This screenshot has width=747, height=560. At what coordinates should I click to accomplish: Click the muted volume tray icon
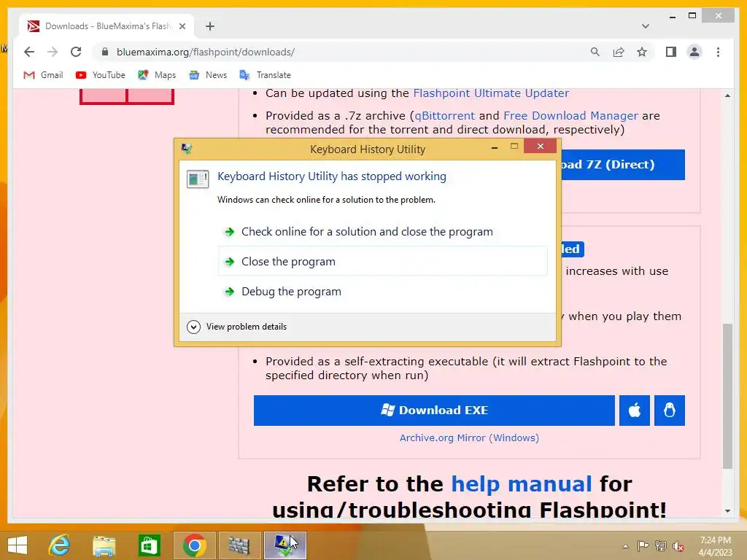[x=678, y=545]
